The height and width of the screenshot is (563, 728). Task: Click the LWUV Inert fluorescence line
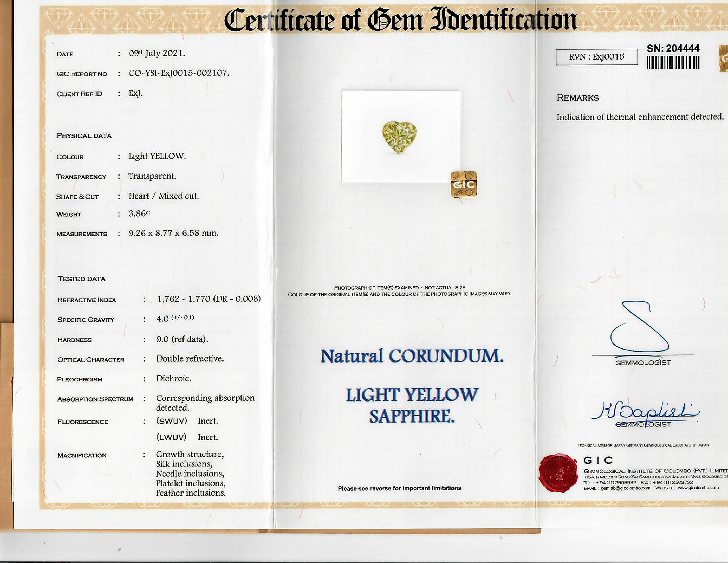[187, 437]
